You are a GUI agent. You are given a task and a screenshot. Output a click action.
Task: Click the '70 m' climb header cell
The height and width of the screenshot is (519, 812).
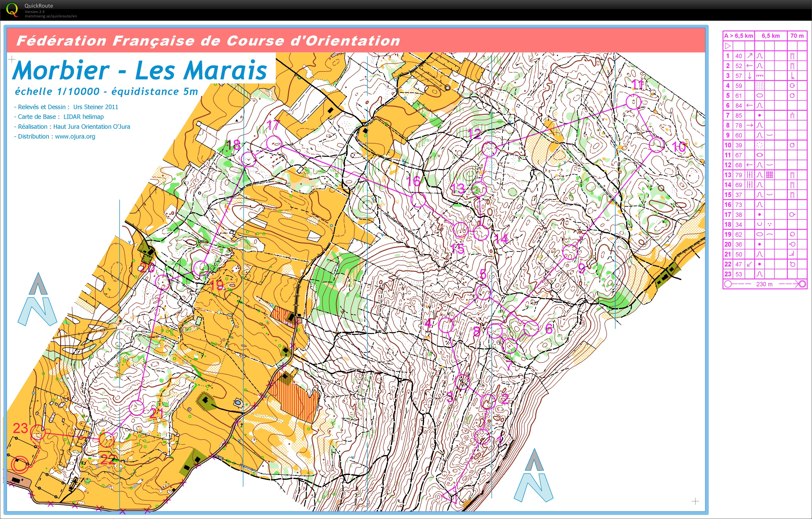click(797, 36)
